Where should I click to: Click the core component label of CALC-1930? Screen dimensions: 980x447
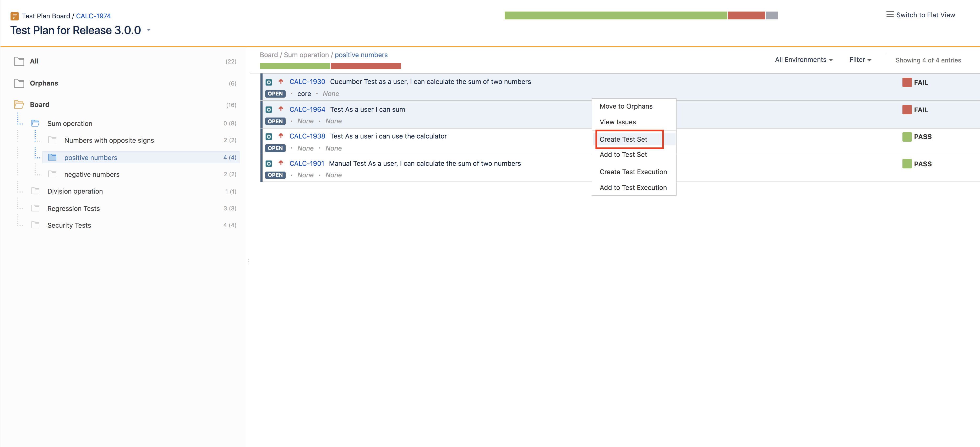[x=304, y=94]
